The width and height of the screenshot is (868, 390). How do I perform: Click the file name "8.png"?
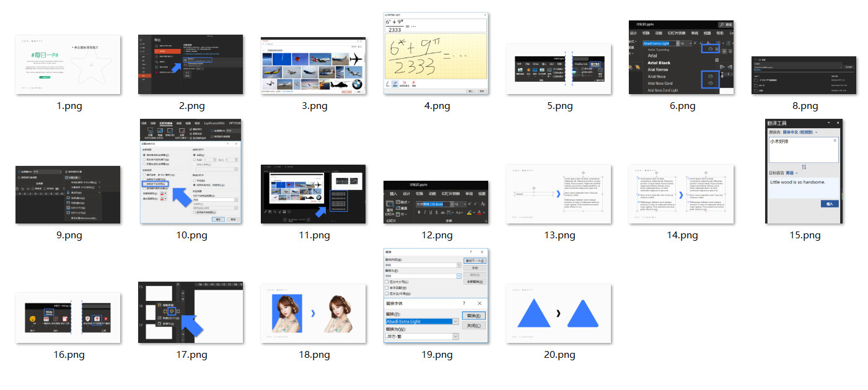click(804, 106)
